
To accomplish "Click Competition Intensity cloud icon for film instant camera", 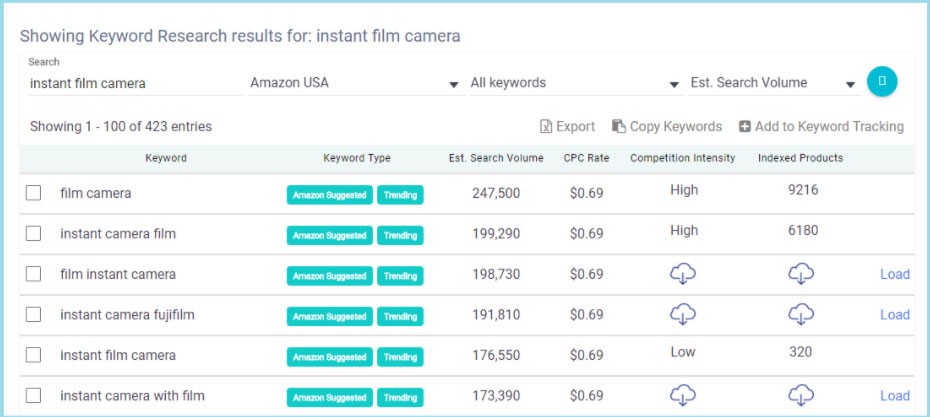I will tap(684, 274).
